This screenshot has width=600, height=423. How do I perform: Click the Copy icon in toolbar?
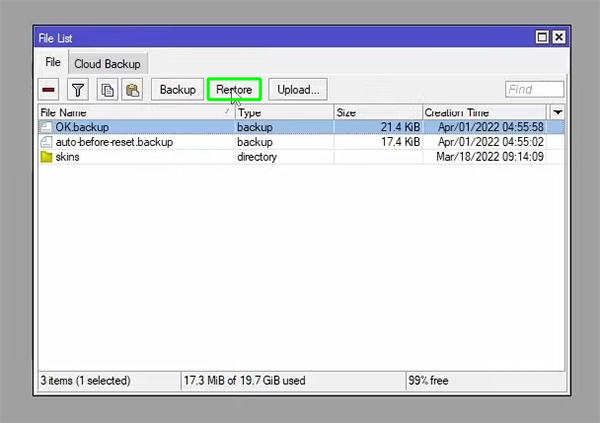[107, 90]
